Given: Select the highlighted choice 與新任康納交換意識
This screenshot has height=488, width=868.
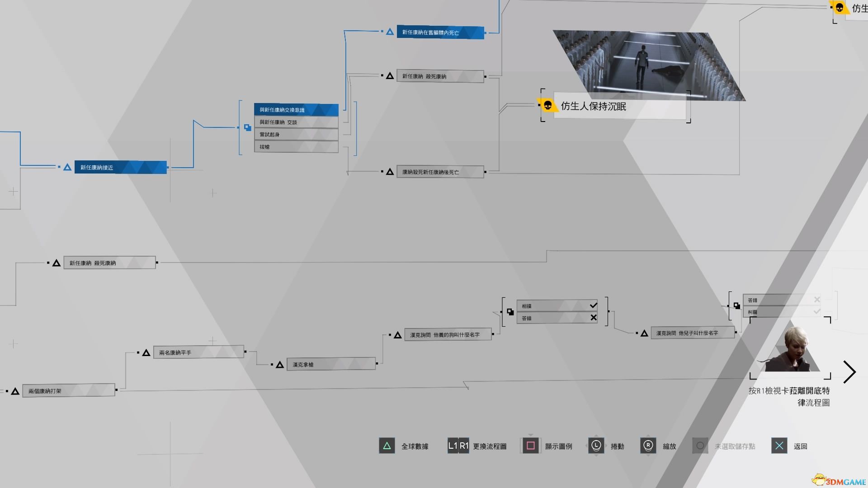Looking at the screenshot, I should (x=296, y=110).
